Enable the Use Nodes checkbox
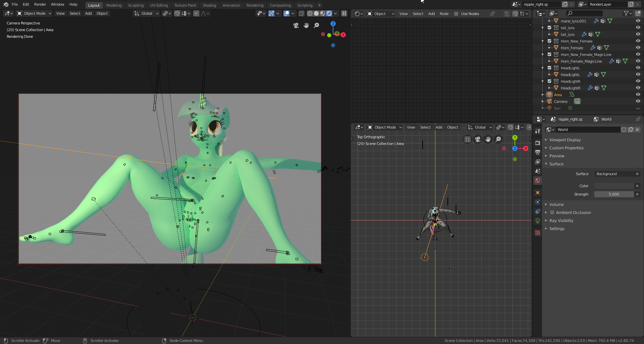 456,14
